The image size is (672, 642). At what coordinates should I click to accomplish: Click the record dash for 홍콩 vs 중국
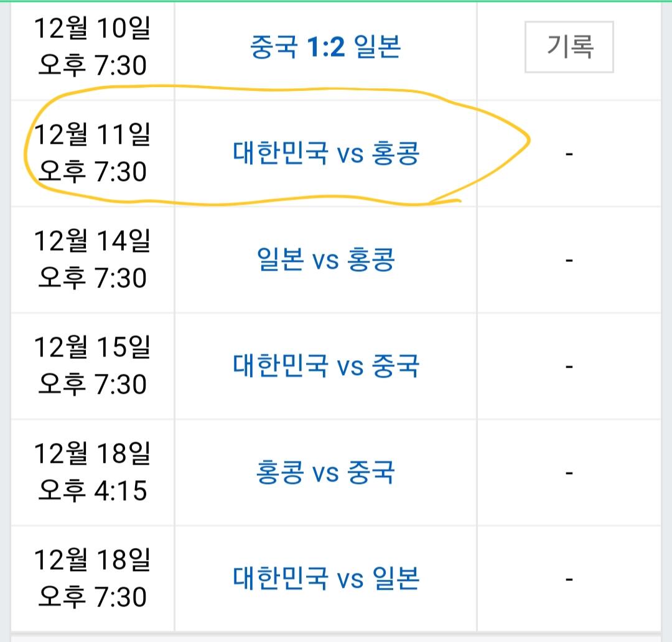(x=569, y=472)
